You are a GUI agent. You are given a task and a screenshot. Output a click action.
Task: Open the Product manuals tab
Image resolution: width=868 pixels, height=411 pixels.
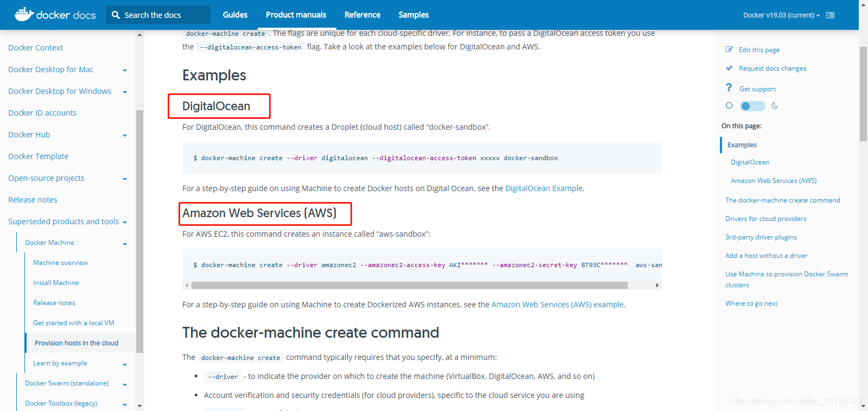point(296,15)
